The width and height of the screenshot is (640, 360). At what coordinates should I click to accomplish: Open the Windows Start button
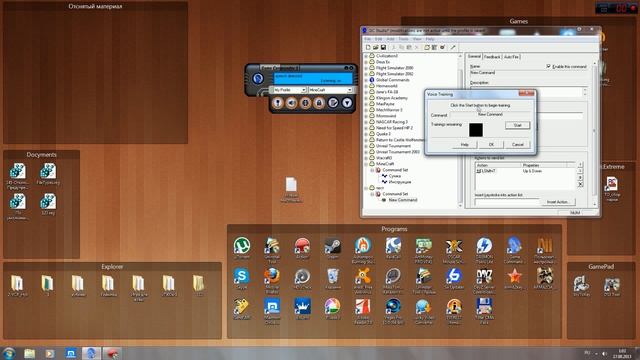click(9, 353)
